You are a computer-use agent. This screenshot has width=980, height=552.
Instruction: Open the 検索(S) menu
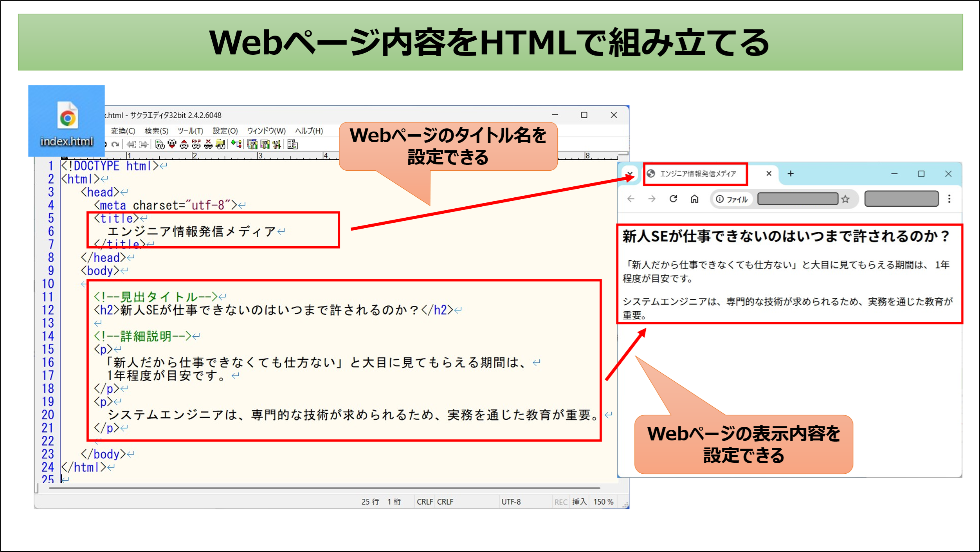tap(156, 131)
